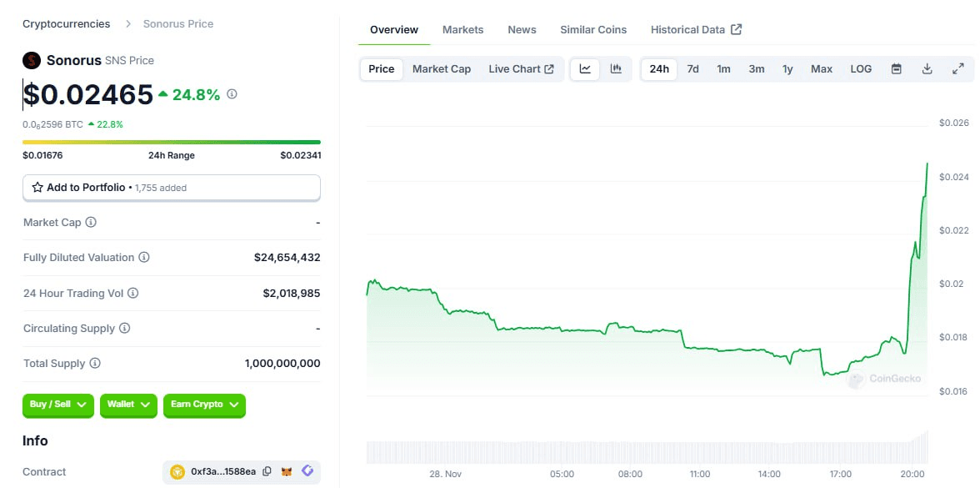Go to the Cryptocurrencies breadcrumb link
980x488 pixels.
pos(67,23)
